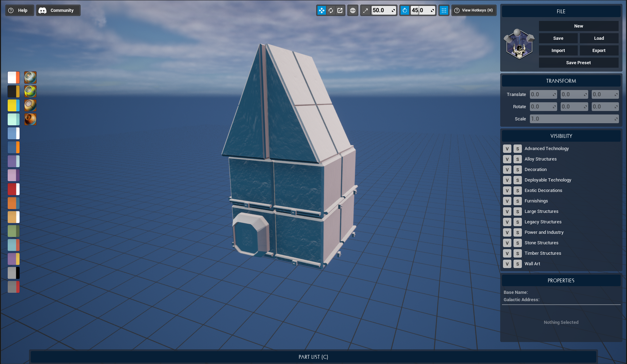The width and height of the screenshot is (627, 364).
Task: Select the rotate gizmo tool
Action: pyautogui.click(x=331, y=10)
